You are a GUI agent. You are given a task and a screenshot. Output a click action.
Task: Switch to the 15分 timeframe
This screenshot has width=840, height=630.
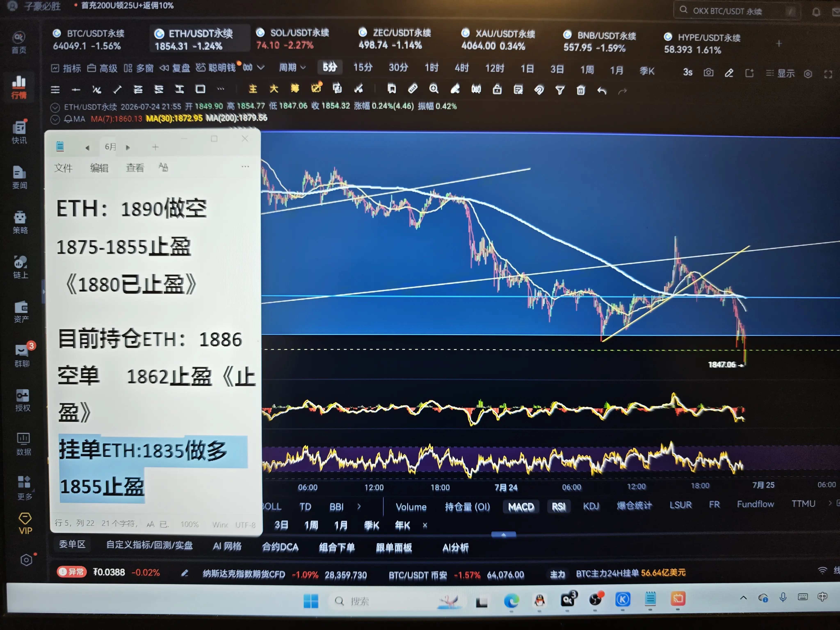(363, 68)
